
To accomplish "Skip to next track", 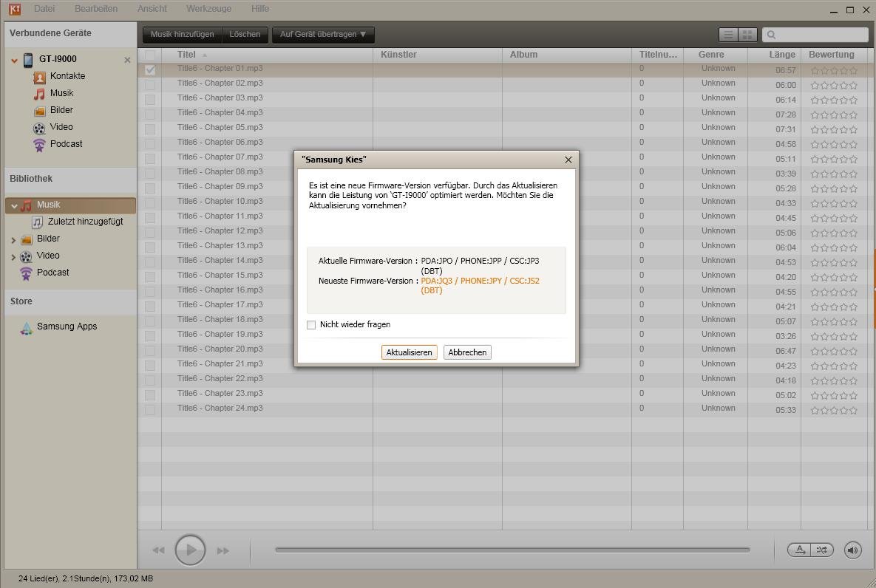I will coord(223,550).
